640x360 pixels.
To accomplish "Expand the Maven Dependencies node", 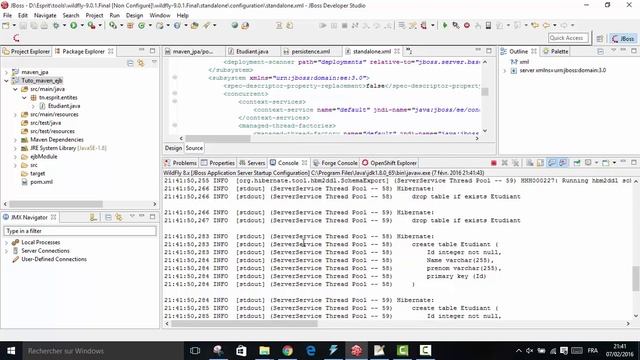I will [x=16, y=140].
